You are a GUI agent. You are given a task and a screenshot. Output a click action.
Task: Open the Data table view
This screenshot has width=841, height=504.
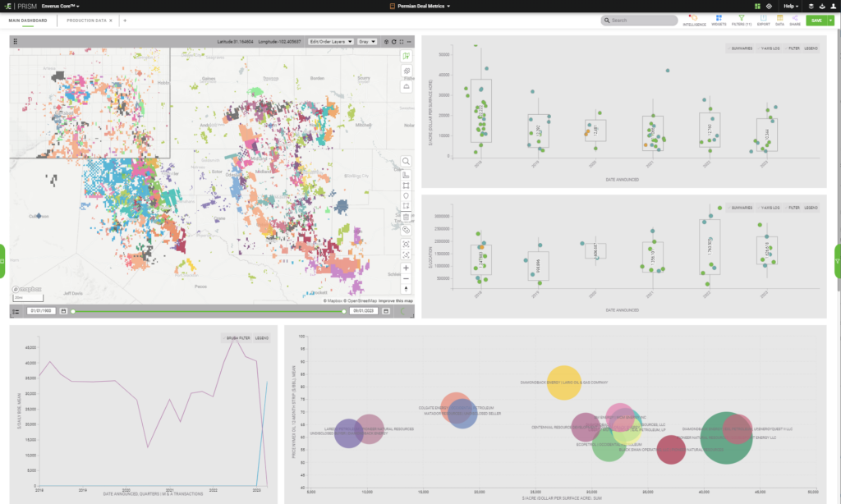(780, 19)
